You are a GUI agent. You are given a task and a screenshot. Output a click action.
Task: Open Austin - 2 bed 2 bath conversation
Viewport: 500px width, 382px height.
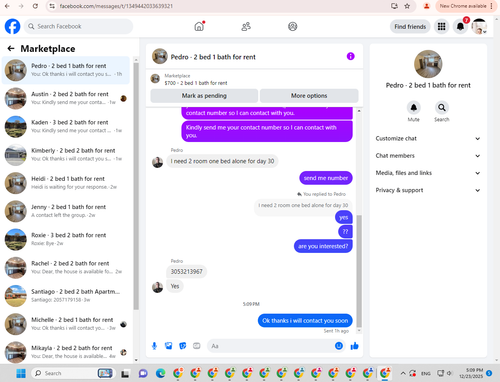click(66, 98)
